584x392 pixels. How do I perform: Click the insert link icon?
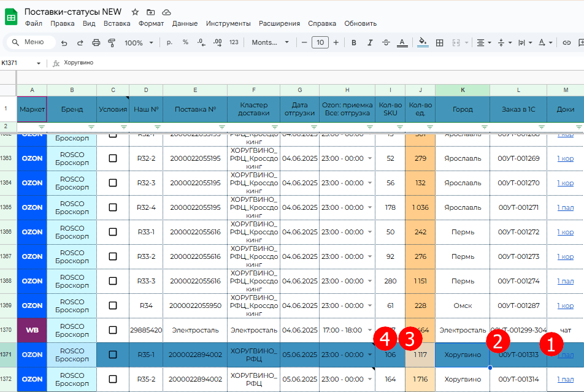click(x=566, y=43)
